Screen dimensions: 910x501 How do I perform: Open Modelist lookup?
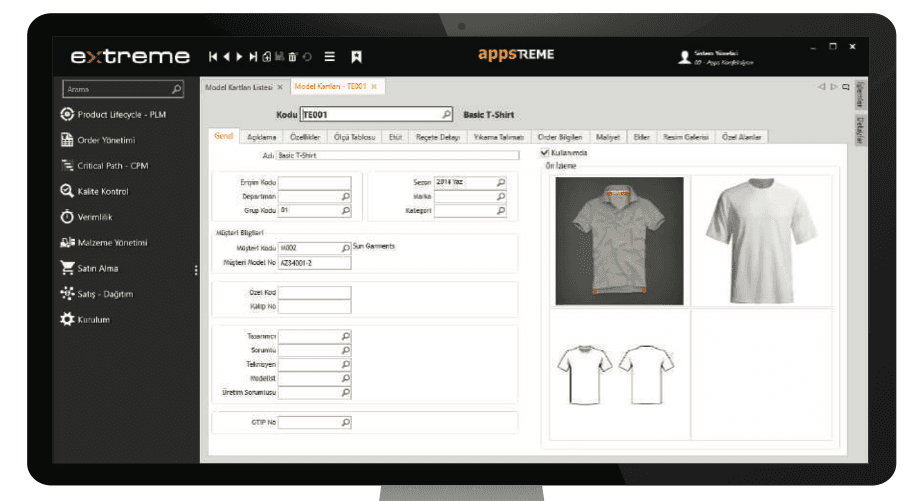345,378
